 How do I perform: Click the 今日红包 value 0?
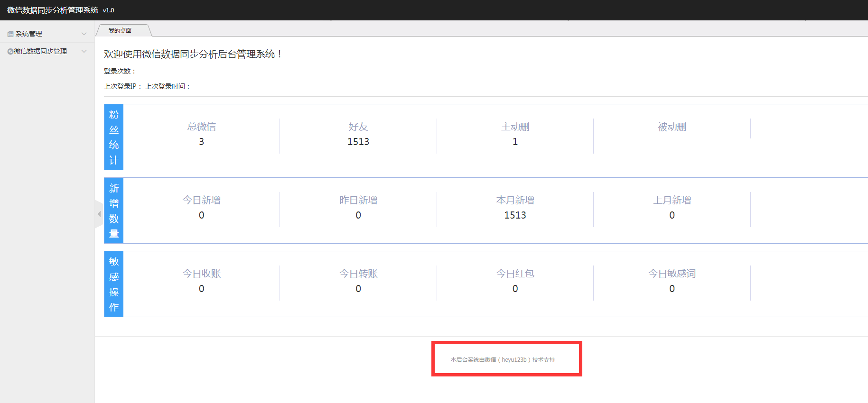[515, 289]
